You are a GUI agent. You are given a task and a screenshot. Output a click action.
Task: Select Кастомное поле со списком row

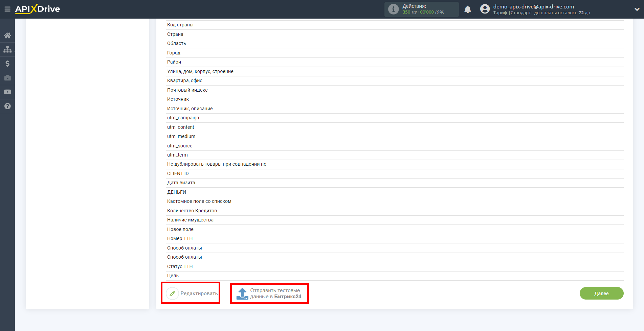[x=395, y=202]
